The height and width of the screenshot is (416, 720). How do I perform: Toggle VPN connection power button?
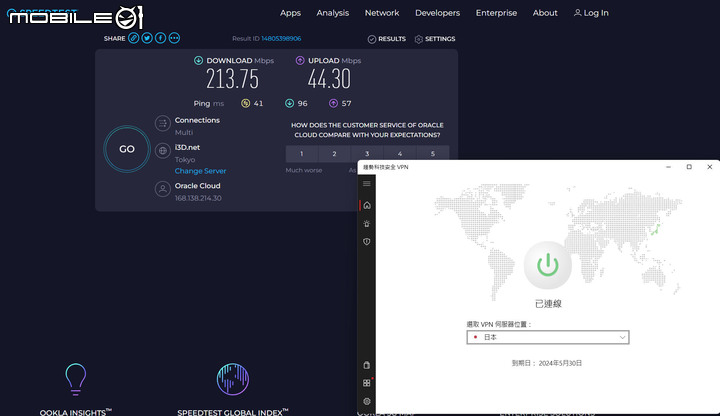(548, 265)
